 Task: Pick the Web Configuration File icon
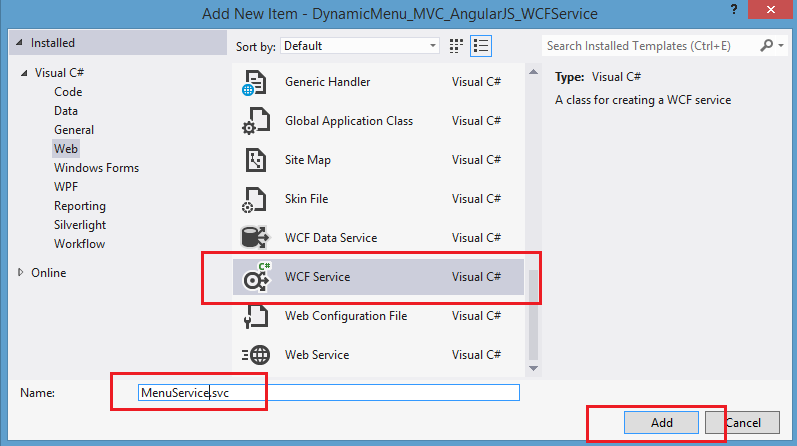[254, 316]
